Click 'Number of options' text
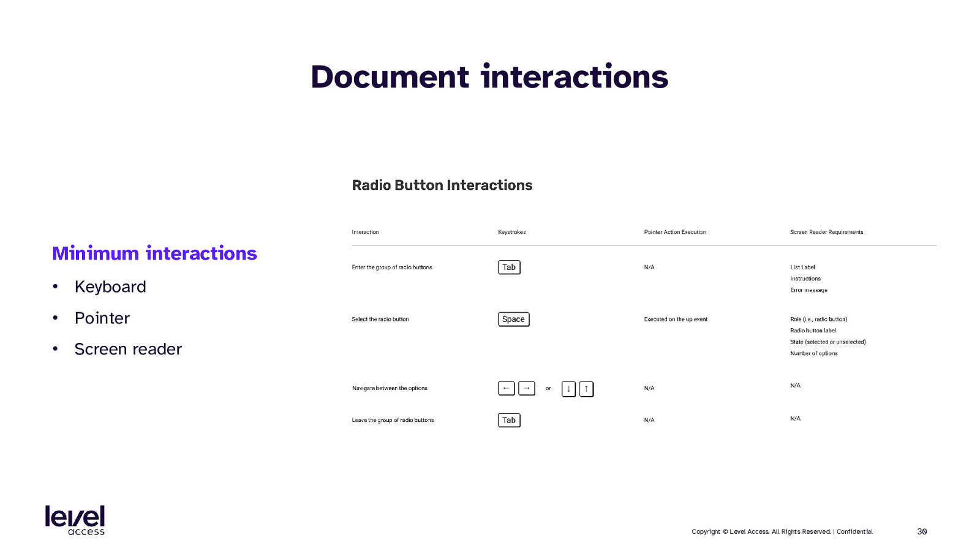The height and width of the screenshot is (551, 980). pos(814,353)
